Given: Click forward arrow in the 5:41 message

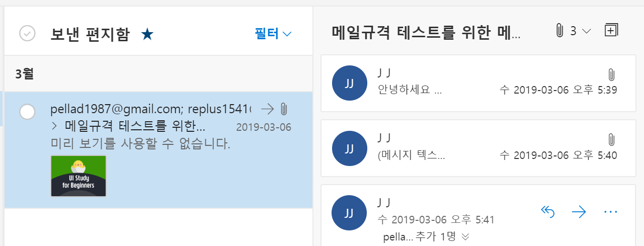Looking at the screenshot, I should click(579, 212).
